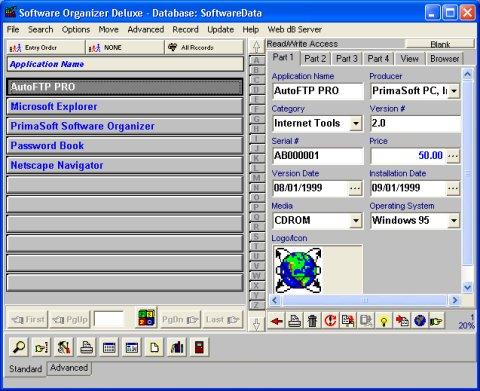Delete record with the trash can icon
This screenshot has height=391, width=480.
313,321
